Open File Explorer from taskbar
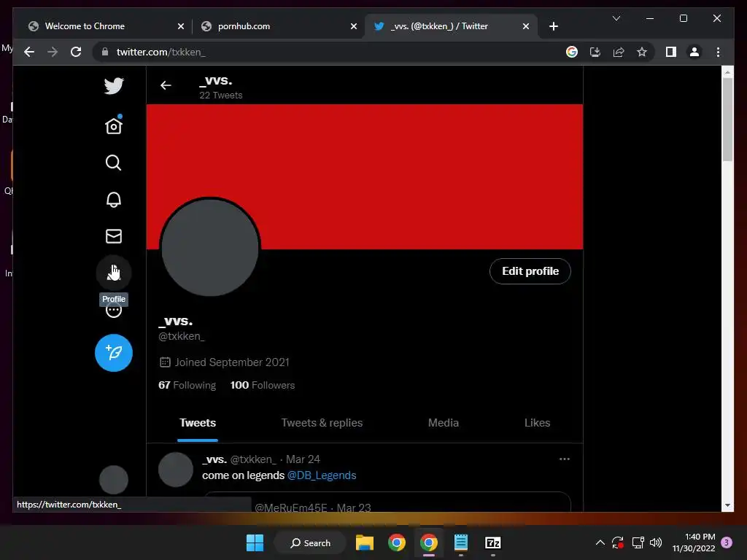This screenshot has height=560, width=747. coord(365,542)
